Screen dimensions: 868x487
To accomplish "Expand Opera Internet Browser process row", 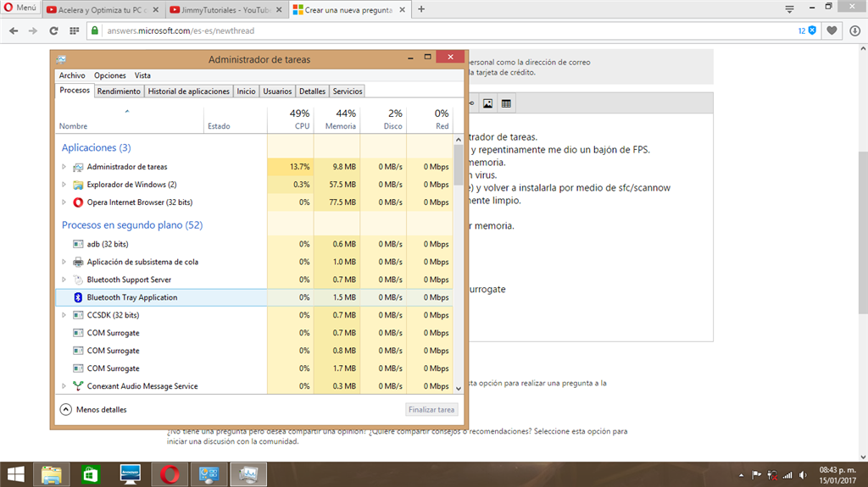I will (x=64, y=202).
